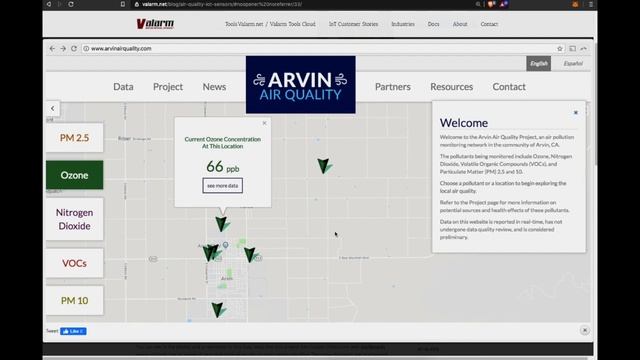Click the window icon right of the star
This screenshot has height=360, width=640.
pos(573,48)
